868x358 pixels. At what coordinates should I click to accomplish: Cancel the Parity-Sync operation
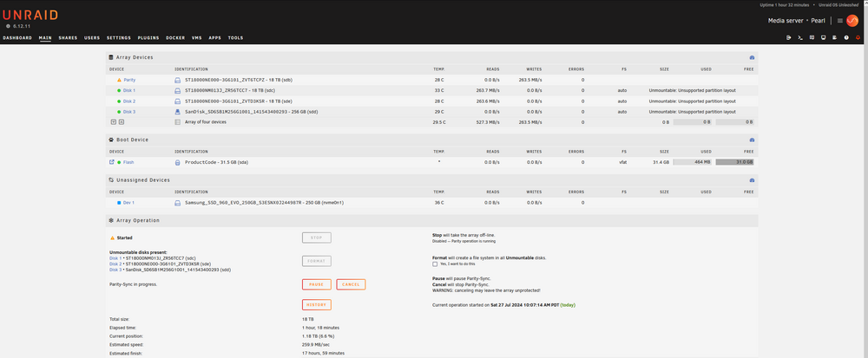tap(351, 284)
